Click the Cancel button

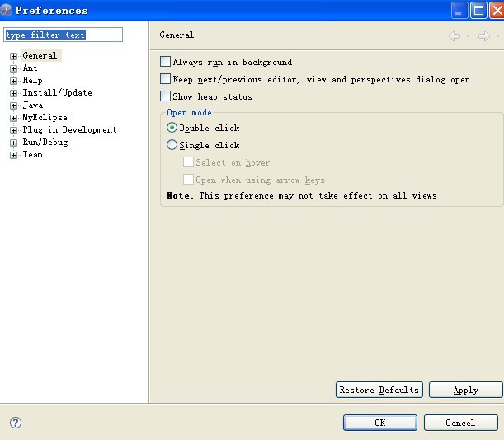(x=461, y=423)
